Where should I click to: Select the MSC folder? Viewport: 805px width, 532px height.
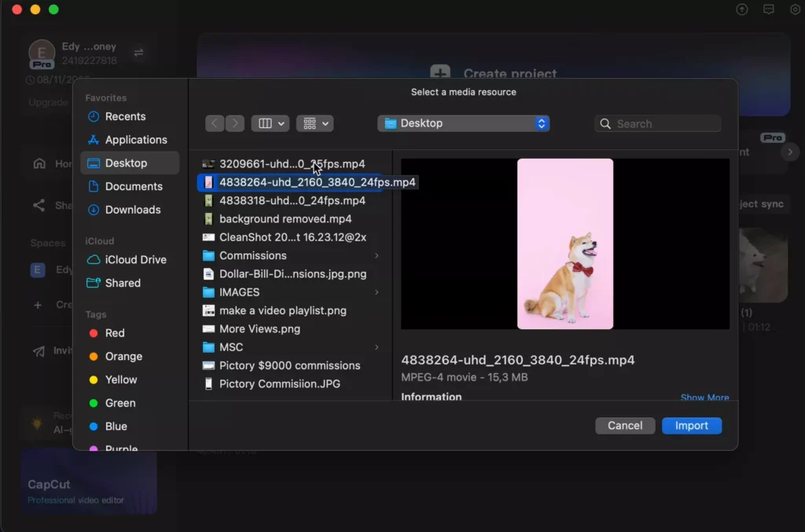pos(231,347)
